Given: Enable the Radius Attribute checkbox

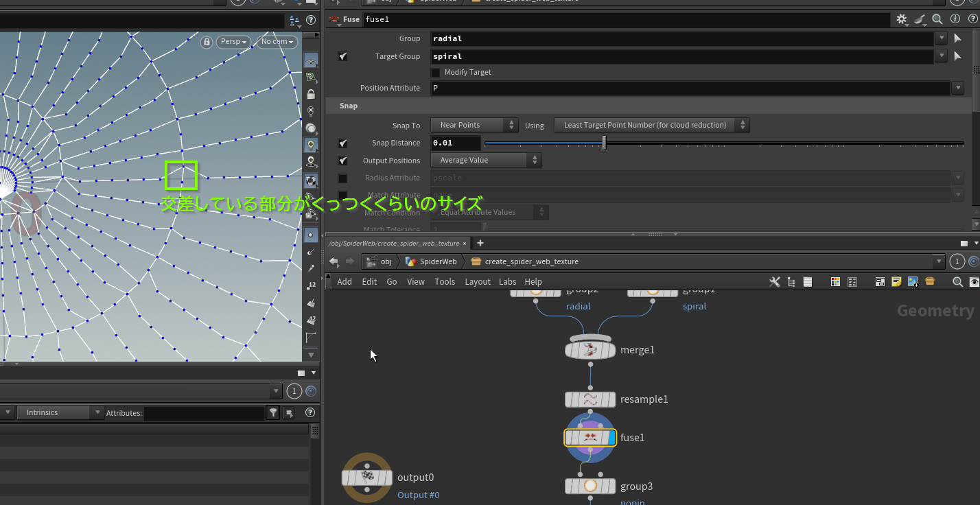Looking at the screenshot, I should pos(342,178).
